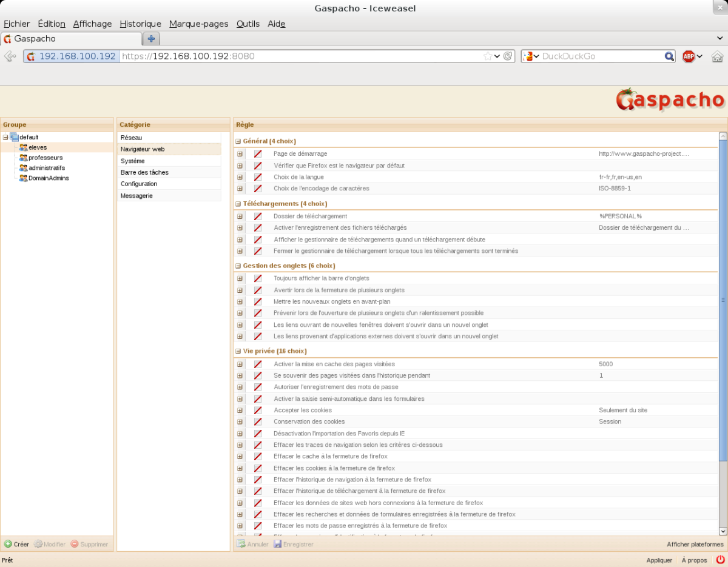Expand the Activer la mise en cache row
The image size is (728, 567).
pos(240,364)
